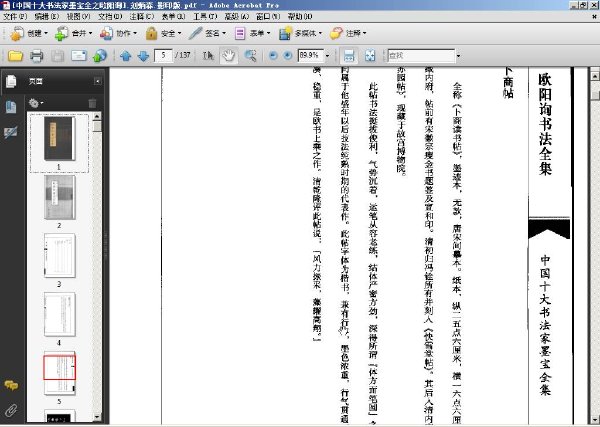Click the 协作 (Collaborate) toolbar icon
This screenshot has width=600, height=427.
click(x=106, y=34)
